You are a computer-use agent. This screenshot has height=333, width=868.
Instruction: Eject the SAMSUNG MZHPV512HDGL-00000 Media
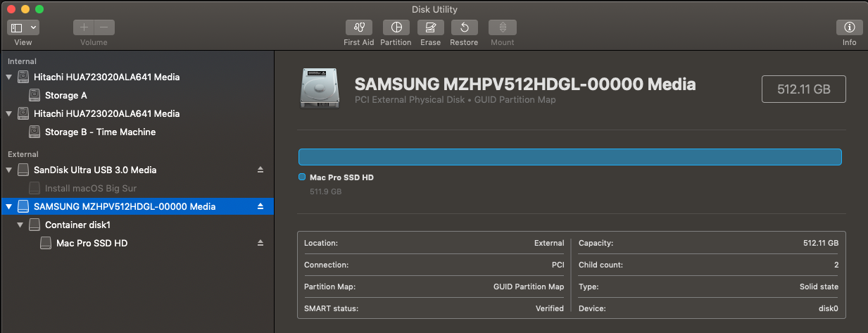[260, 206]
